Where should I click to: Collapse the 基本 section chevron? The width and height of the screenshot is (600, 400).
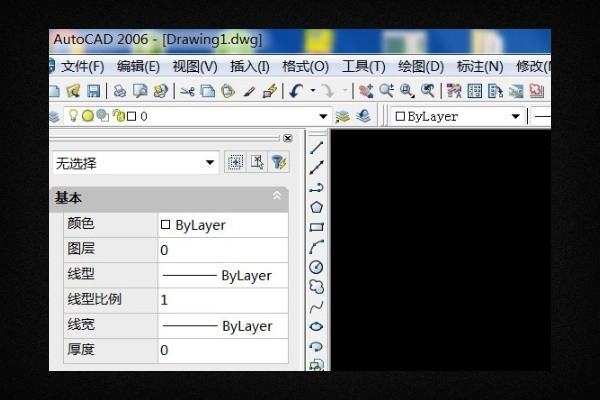pos(277,196)
